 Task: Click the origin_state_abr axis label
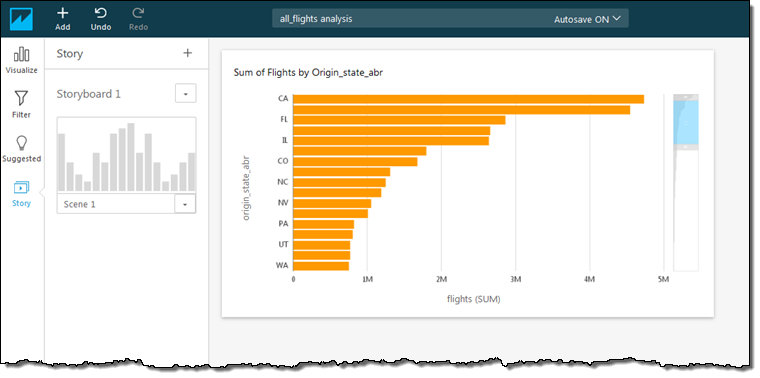point(246,189)
